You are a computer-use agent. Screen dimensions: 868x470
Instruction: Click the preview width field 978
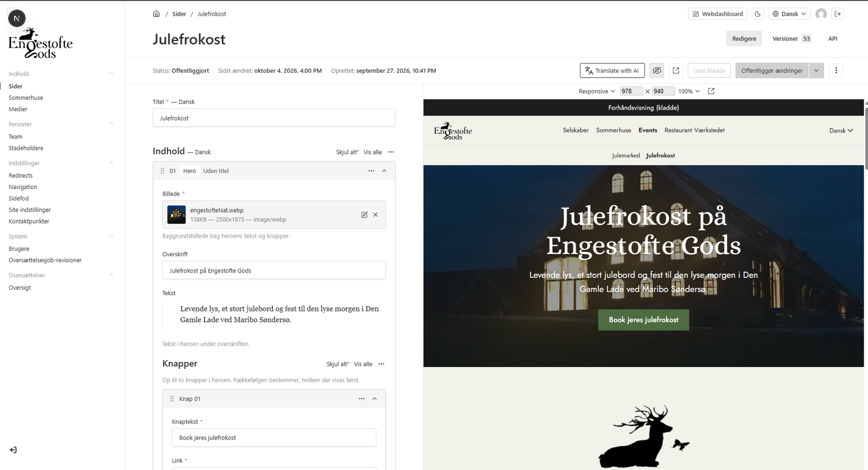(x=631, y=91)
